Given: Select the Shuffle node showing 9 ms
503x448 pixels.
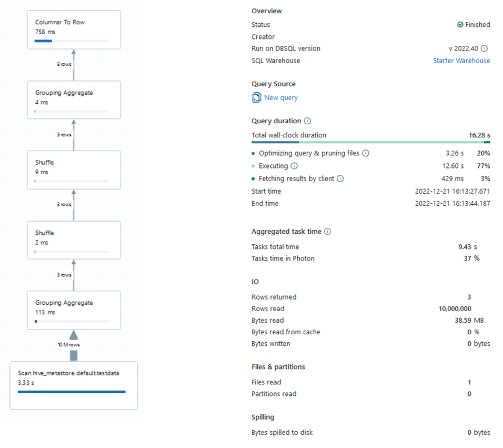Looking at the screenshot, I should [x=74, y=170].
